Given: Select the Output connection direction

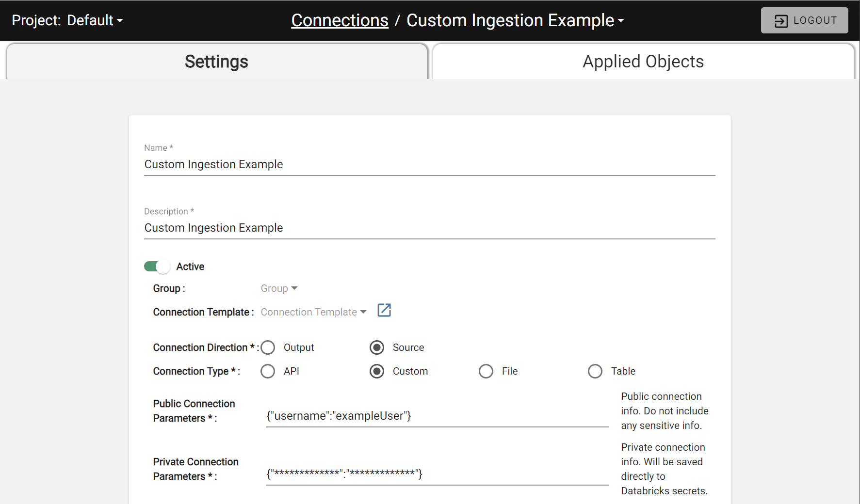Looking at the screenshot, I should [268, 347].
